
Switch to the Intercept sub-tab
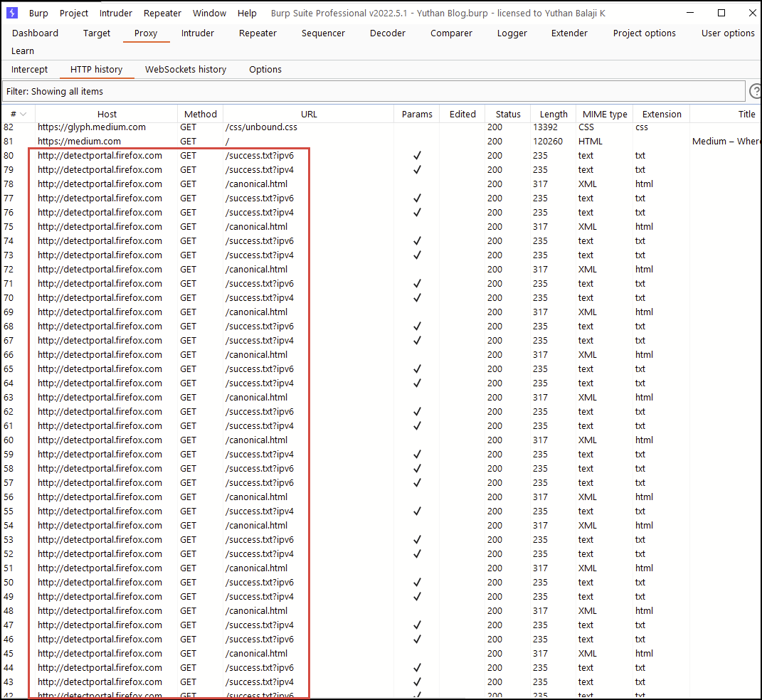(30, 70)
